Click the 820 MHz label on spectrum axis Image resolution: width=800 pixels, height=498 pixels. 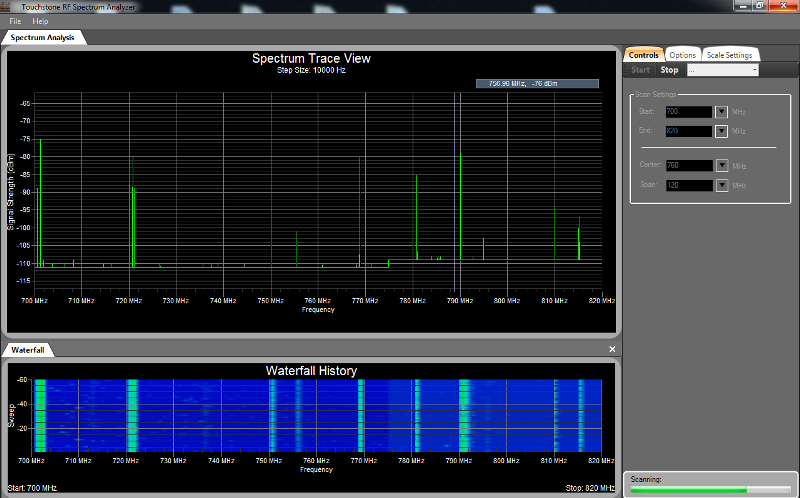tap(602, 301)
